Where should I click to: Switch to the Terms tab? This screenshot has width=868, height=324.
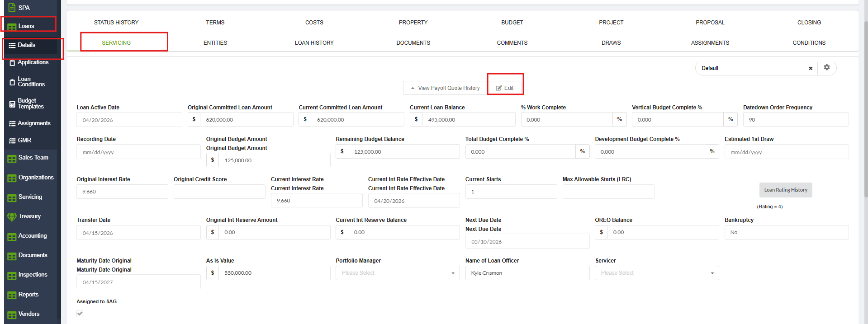215,23
